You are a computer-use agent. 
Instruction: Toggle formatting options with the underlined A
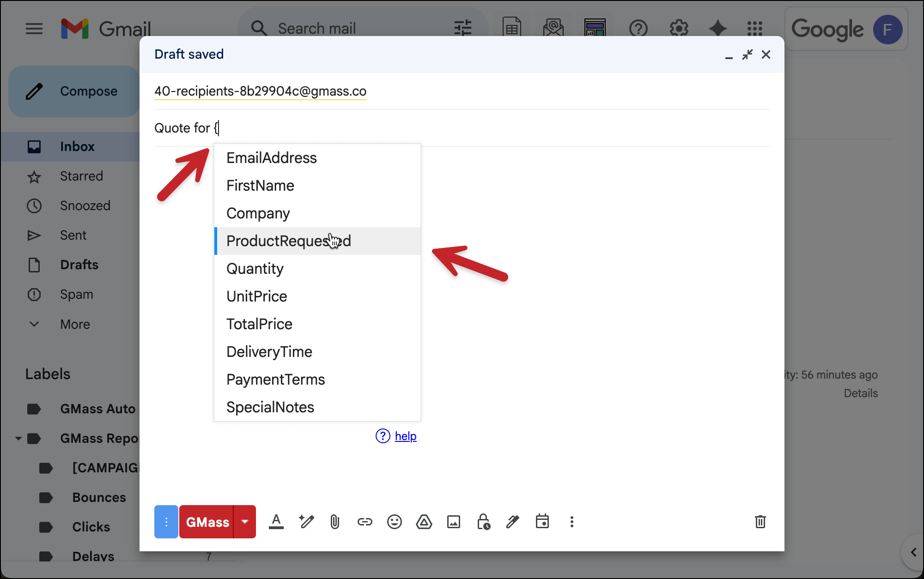[x=276, y=522]
